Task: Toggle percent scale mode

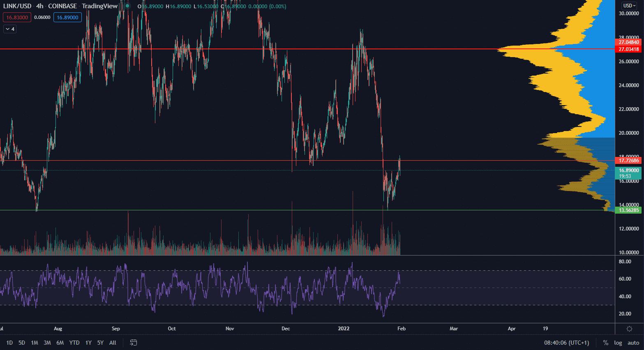Action: click(605, 343)
